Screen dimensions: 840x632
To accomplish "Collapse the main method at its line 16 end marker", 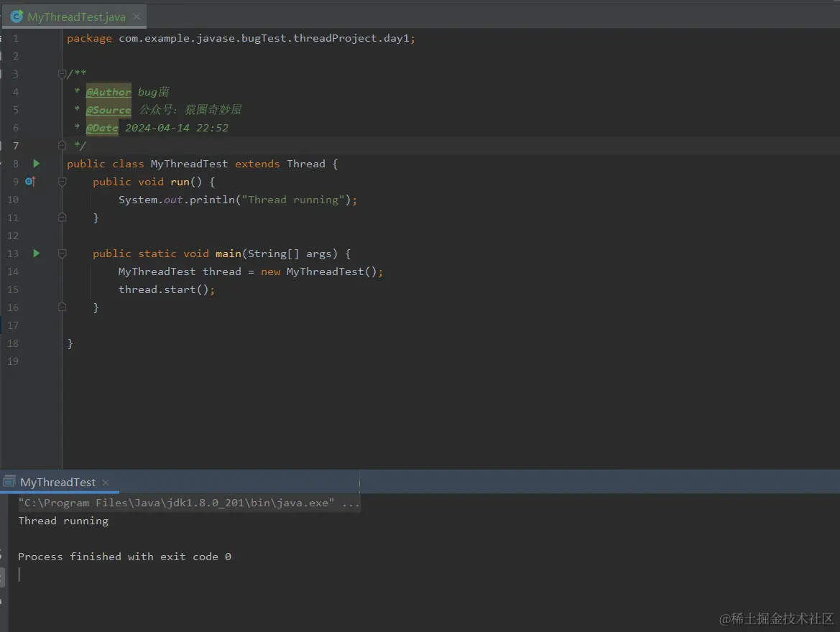I will 62,307.
